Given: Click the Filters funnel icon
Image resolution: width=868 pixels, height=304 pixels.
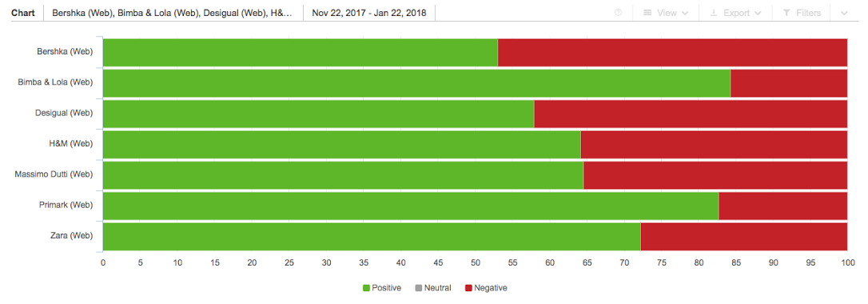Looking at the screenshot, I should click(x=786, y=13).
